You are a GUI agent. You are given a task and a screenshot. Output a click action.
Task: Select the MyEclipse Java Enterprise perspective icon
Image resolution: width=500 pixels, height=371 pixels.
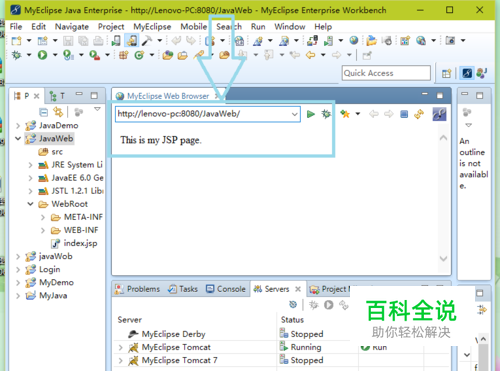point(467,73)
